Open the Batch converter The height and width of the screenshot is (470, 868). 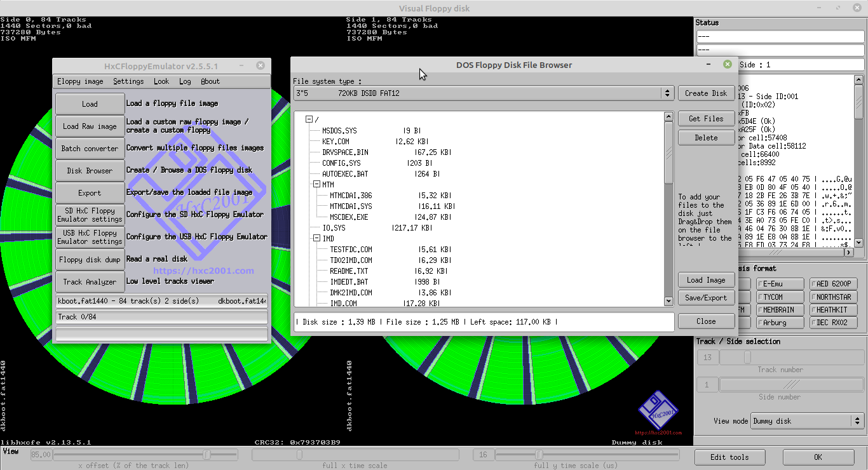point(90,149)
